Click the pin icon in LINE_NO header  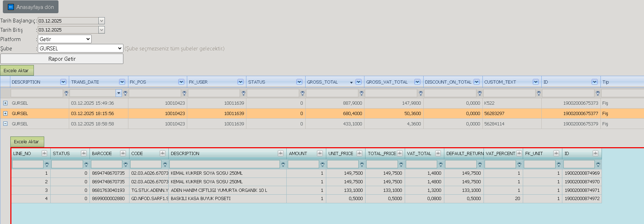[44, 153]
